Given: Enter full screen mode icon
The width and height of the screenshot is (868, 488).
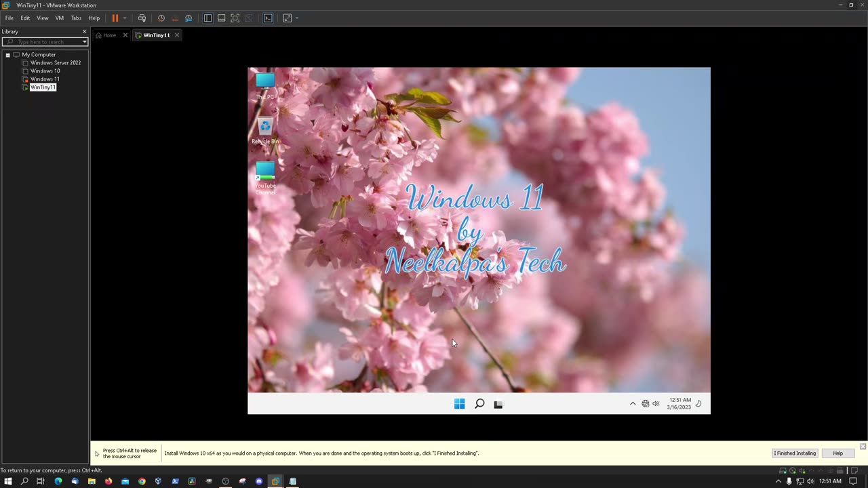Looking at the screenshot, I should point(235,18).
